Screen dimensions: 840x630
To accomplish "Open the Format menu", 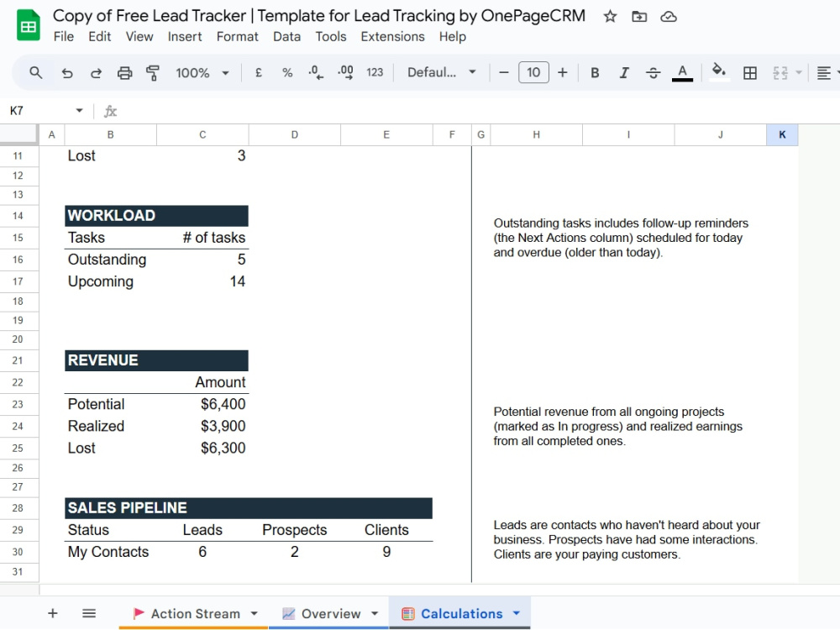I will (x=238, y=36).
